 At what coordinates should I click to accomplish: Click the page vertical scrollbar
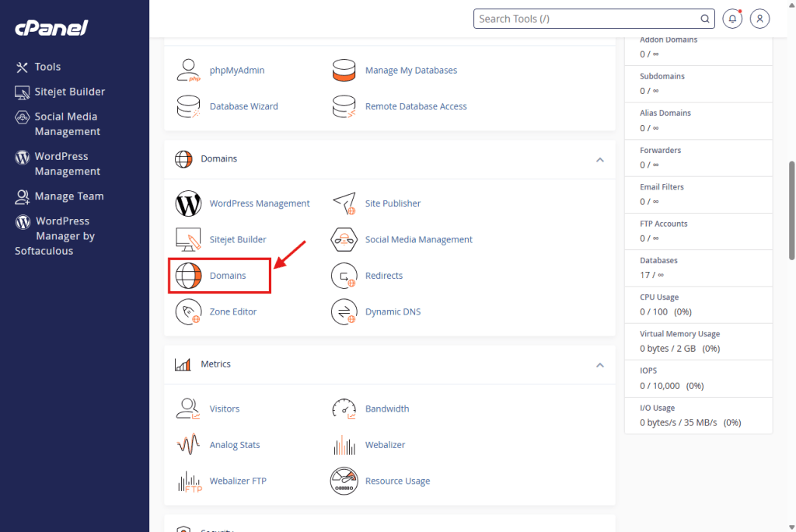791,210
